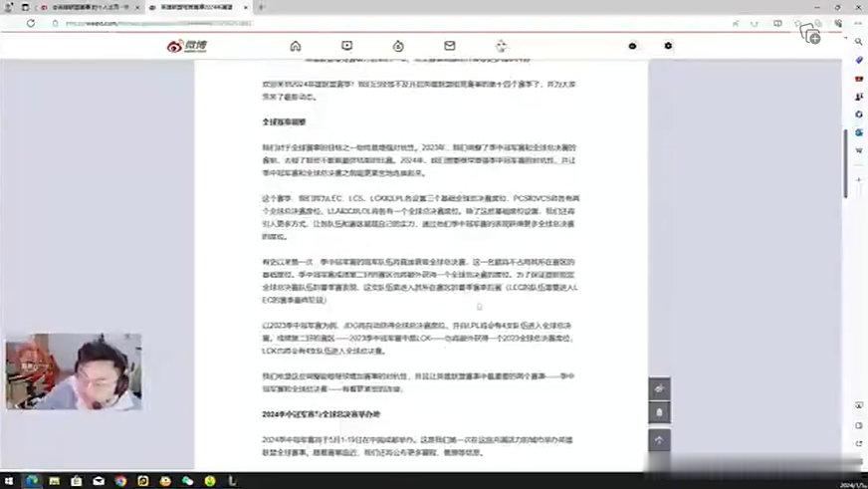Image resolution: width=868 pixels, height=489 pixels.
Task: Open the immersive reader book icon
Action: [777, 23]
